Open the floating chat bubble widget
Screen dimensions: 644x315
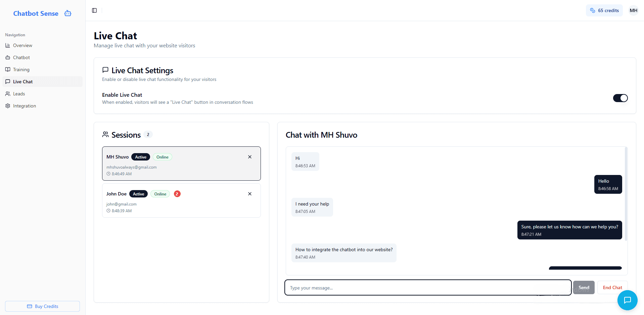627,300
